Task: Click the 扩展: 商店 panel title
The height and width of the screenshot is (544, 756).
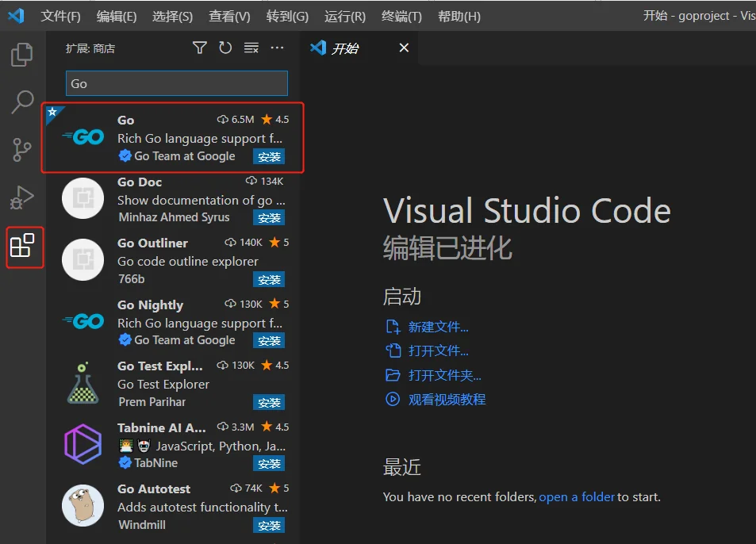Action: point(90,48)
